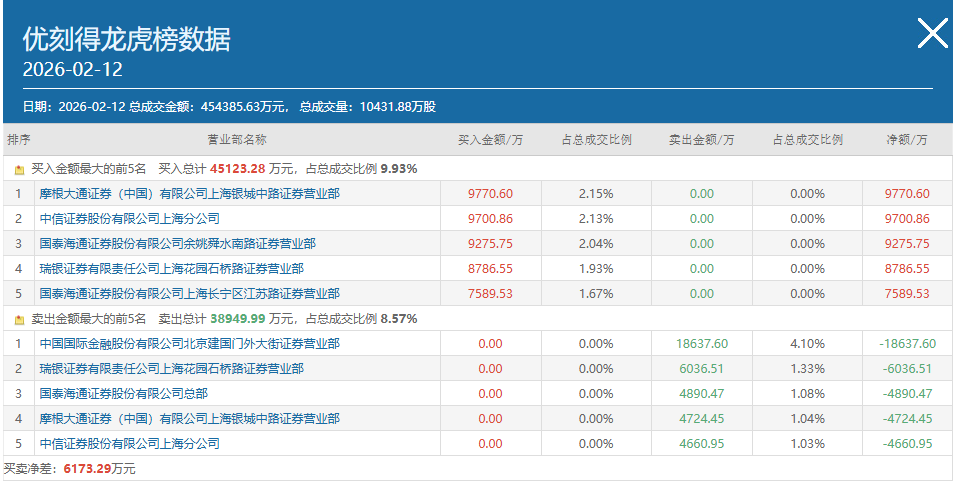Image resolution: width=953 pixels, height=486 pixels.
Task: Click the 7589.53 cell in 净额 column
Action: click(907, 293)
